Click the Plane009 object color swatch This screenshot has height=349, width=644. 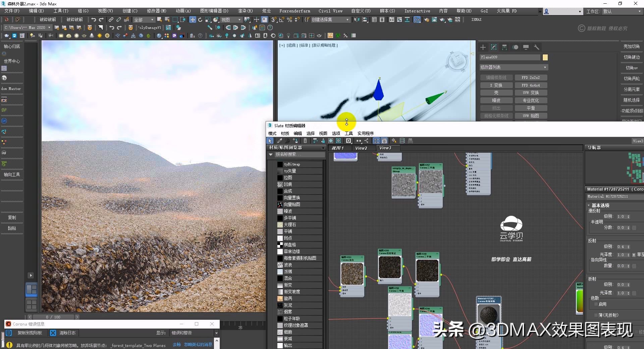(545, 57)
